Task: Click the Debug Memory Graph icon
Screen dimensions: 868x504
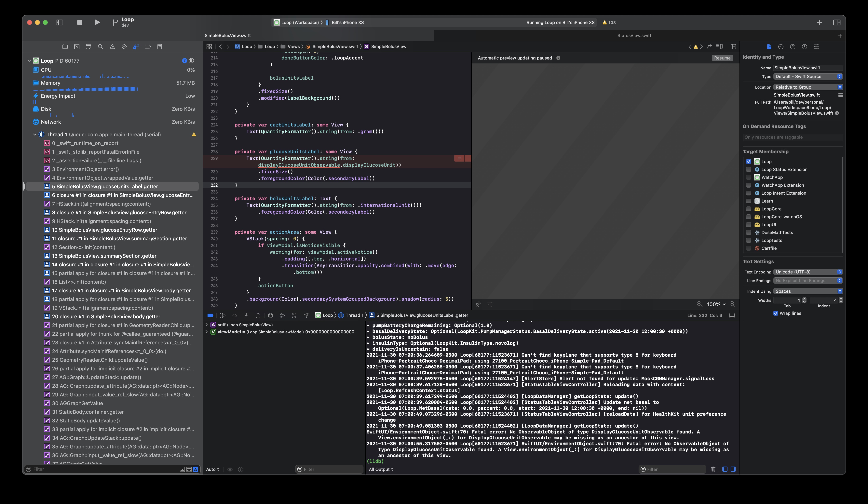Action: click(x=282, y=315)
